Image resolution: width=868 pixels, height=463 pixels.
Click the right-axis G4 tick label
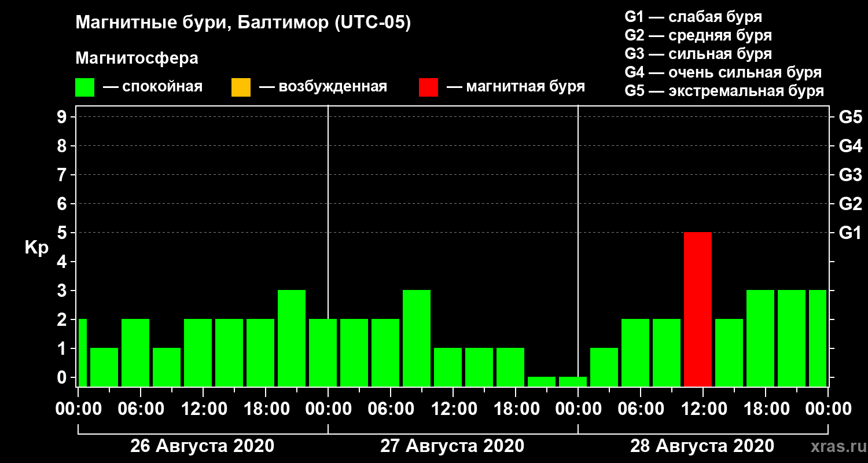point(850,146)
